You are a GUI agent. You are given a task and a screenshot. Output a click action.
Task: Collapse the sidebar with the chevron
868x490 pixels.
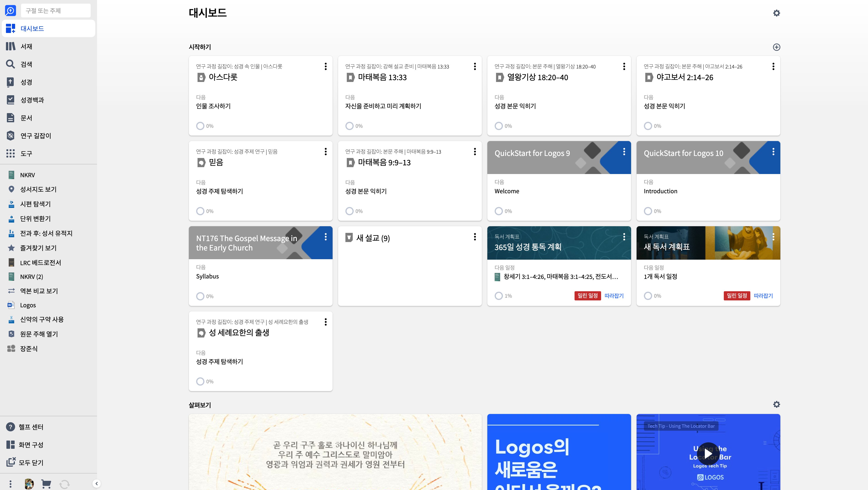[96, 484]
